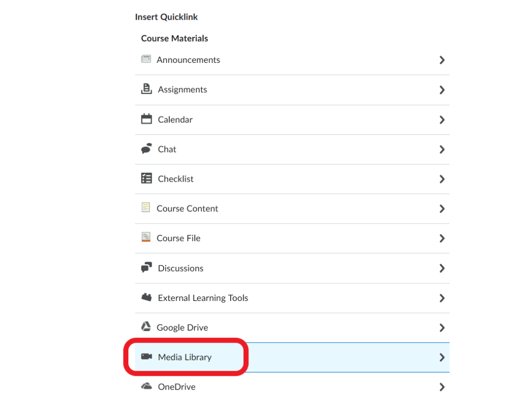532x397 pixels.
Task: Click the Discussions bubbles icon
Action: point(146,267)
